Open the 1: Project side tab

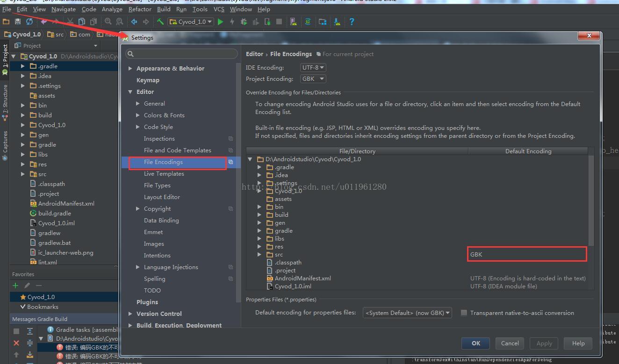click(x=5, y=59)
